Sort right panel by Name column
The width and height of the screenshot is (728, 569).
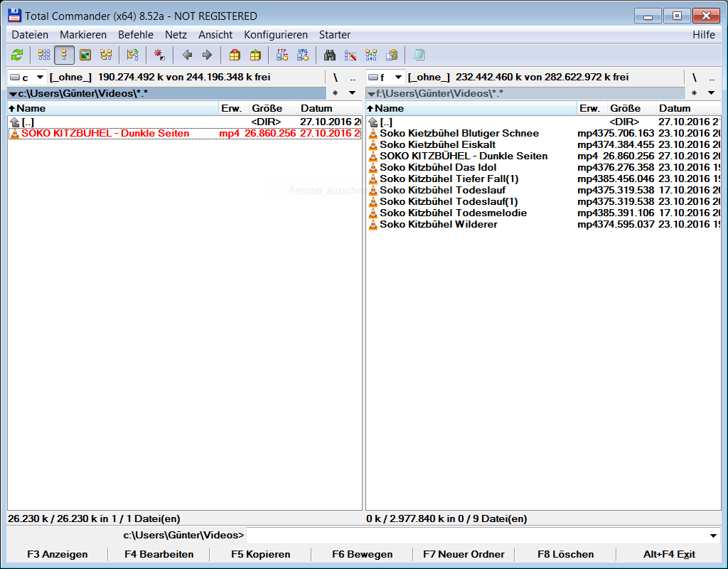(x=471, y=108)
